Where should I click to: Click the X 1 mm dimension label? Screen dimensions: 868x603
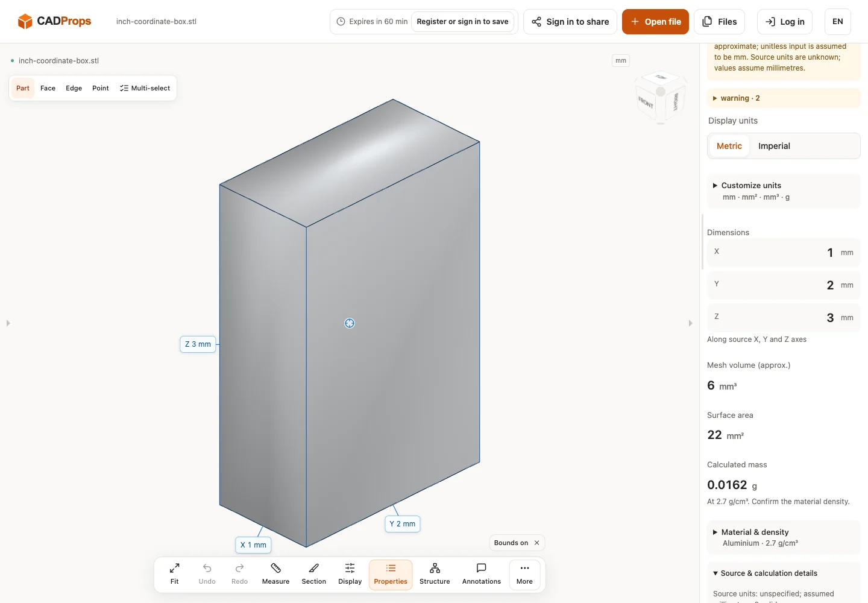[253, 545]
